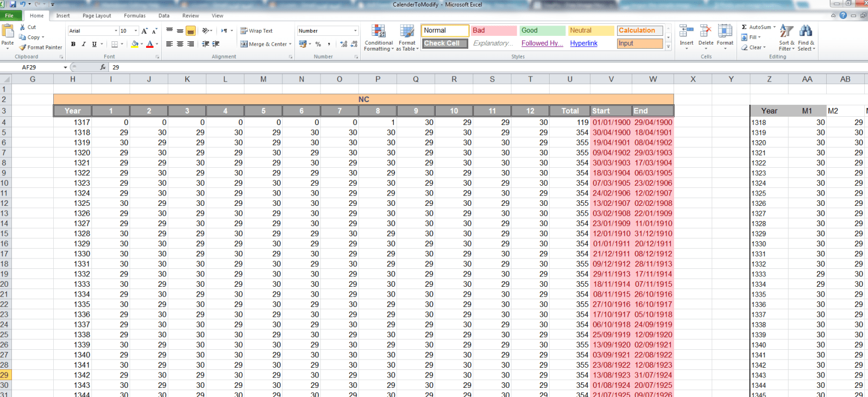Apply the Calculation cell style
Viewport: 868px width, 397px height.
(x=640, y=30)
